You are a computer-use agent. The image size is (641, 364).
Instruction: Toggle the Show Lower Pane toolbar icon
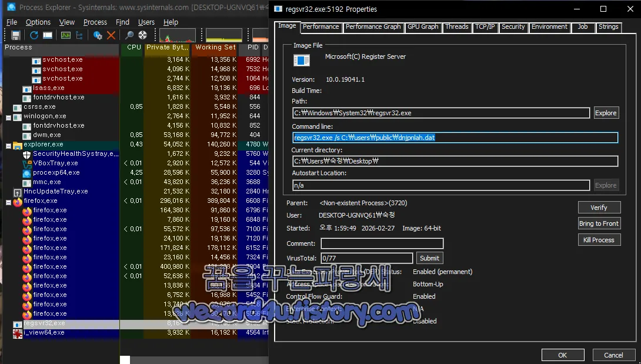coord(48,35)
